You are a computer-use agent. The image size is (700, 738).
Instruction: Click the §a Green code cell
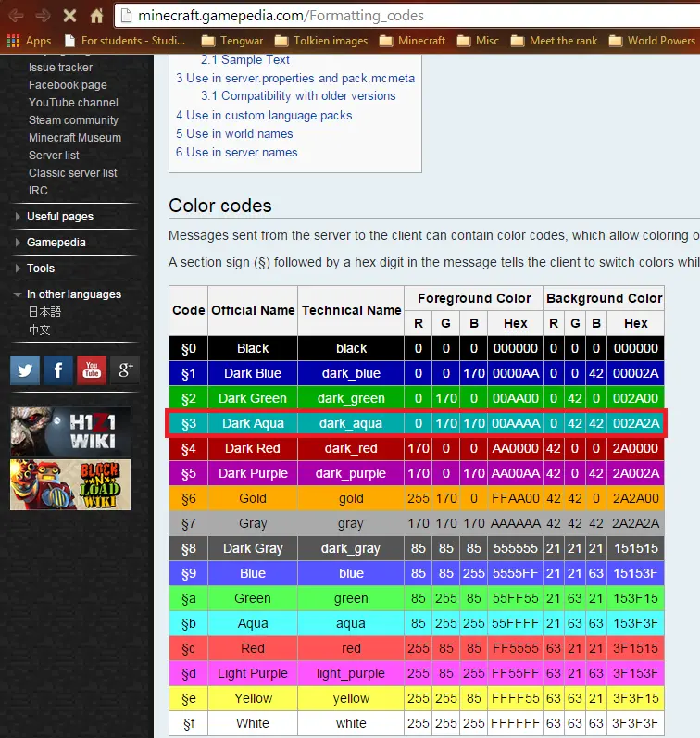click(189, 598)
